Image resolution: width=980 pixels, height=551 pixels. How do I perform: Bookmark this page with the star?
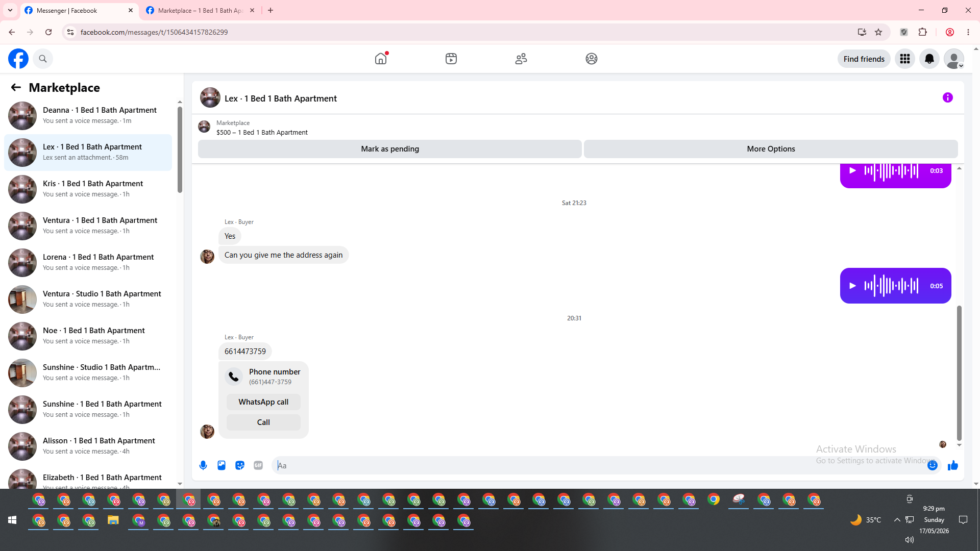[x=878, y=32]
